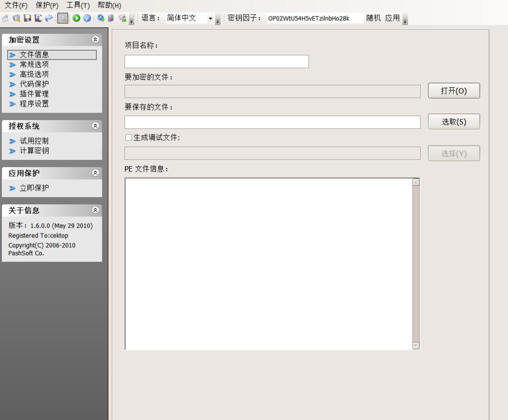Click the PE file info vertical scrollbar
The width and height of the screenshot is (508, 420).
[x=416, y=264]
